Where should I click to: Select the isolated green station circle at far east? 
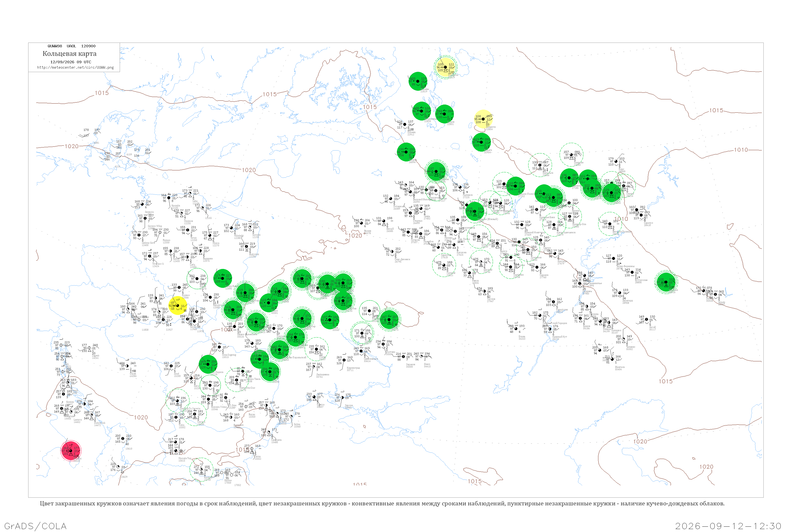pyautogui.click(x=666, y=282)
